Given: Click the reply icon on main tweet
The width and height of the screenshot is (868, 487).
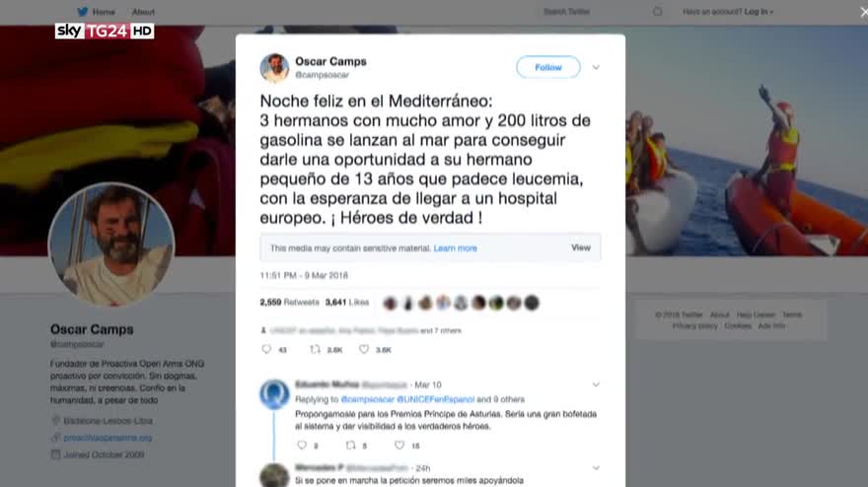Looking at the screenshot, I should [266, 349].
